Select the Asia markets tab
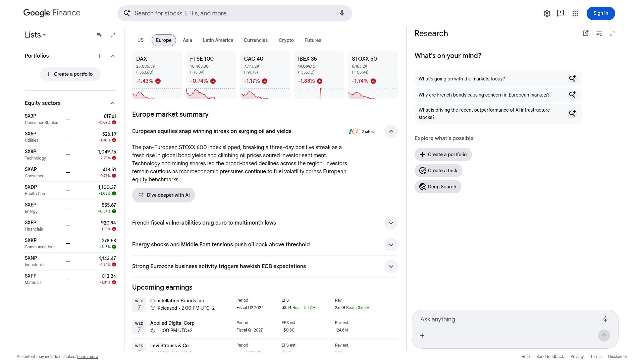 pos(187,40)
